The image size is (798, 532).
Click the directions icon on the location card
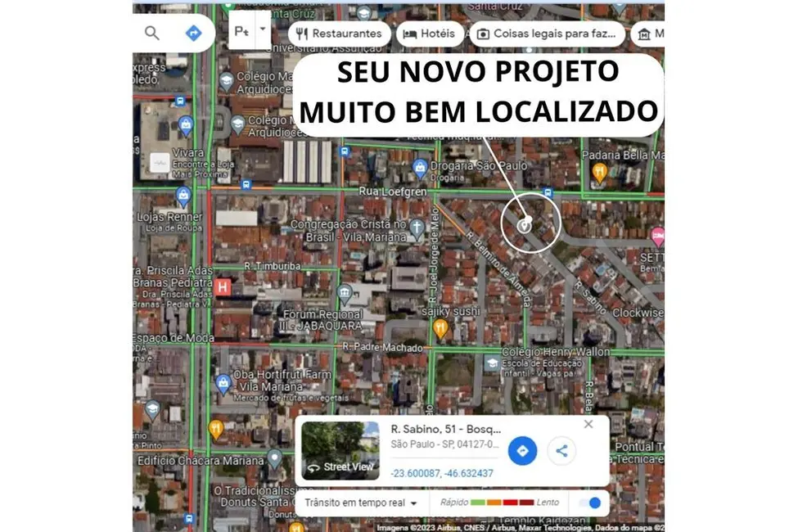[x=525, y=451]
